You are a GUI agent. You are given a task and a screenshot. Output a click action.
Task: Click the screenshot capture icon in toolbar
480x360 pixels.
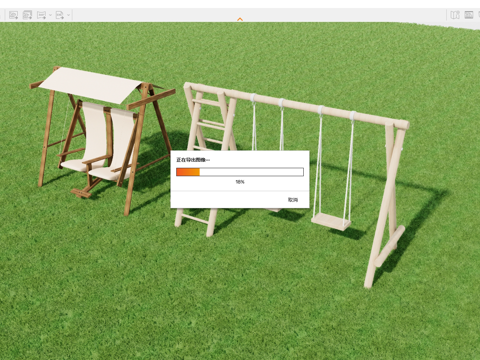(13, 15)
